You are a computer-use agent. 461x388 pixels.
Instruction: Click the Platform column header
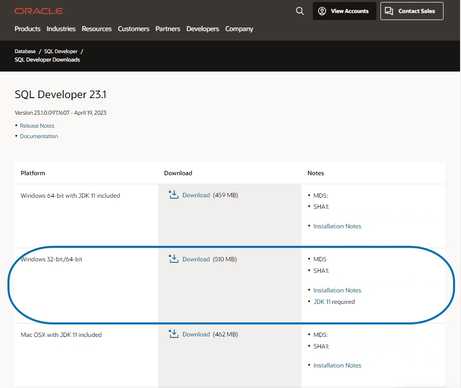coord(33,173)
